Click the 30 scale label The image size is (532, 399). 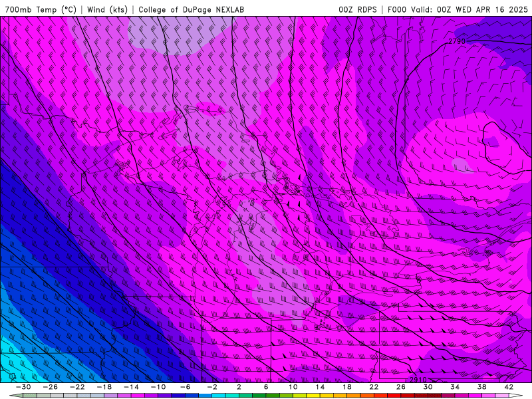coord(428,387)
